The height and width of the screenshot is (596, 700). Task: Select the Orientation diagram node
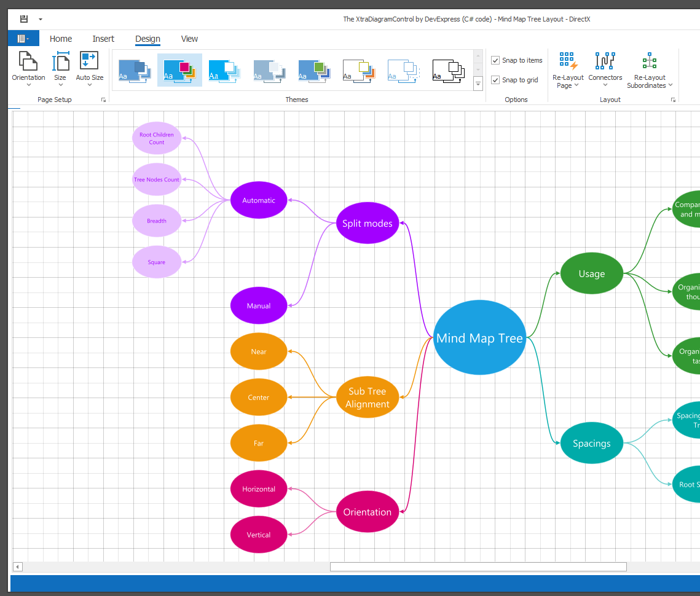368,512
